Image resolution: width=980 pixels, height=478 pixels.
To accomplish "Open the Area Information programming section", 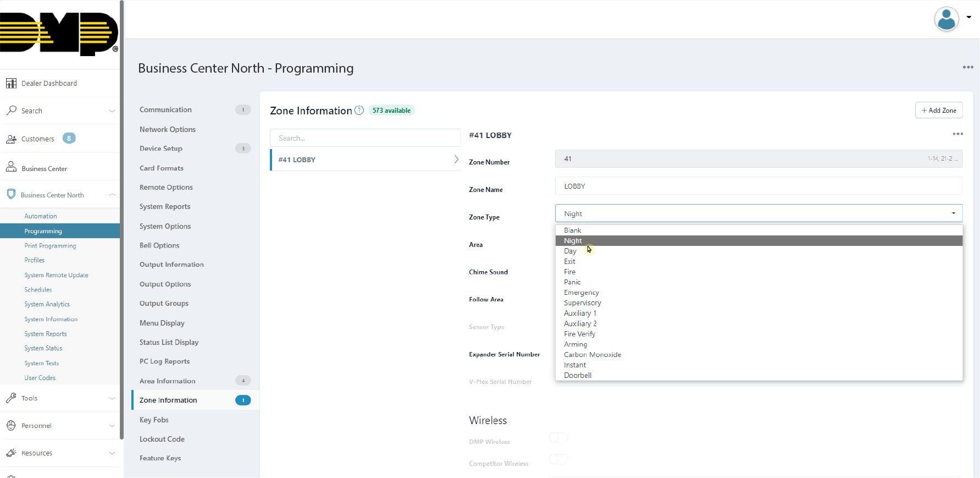I will coord(168,381).
